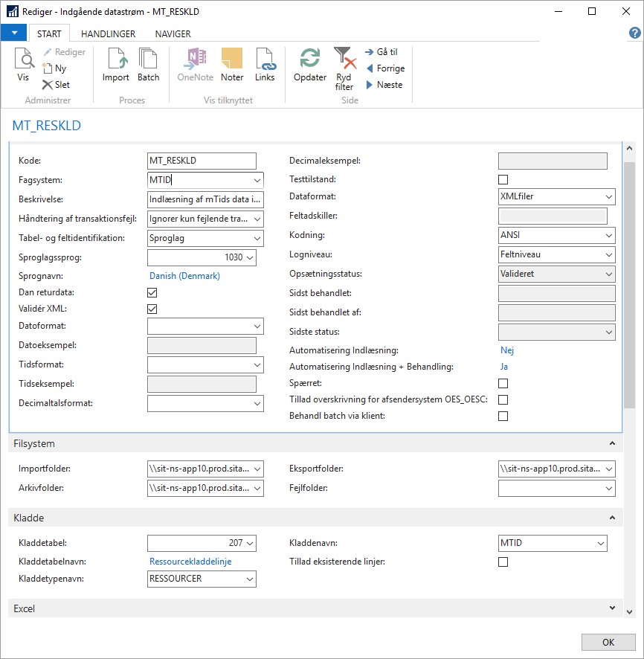
Task: Collapse the Filsystem section
Action: [x=612, y=443]
